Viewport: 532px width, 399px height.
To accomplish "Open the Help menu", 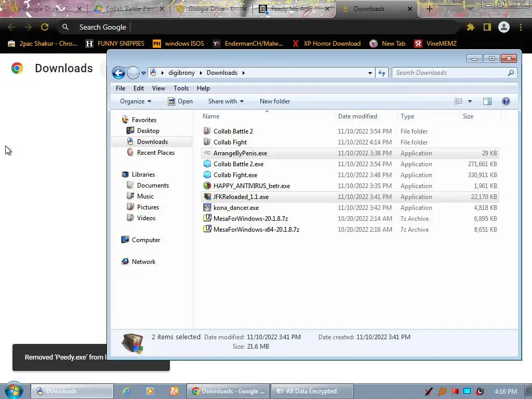I will 203,88.
